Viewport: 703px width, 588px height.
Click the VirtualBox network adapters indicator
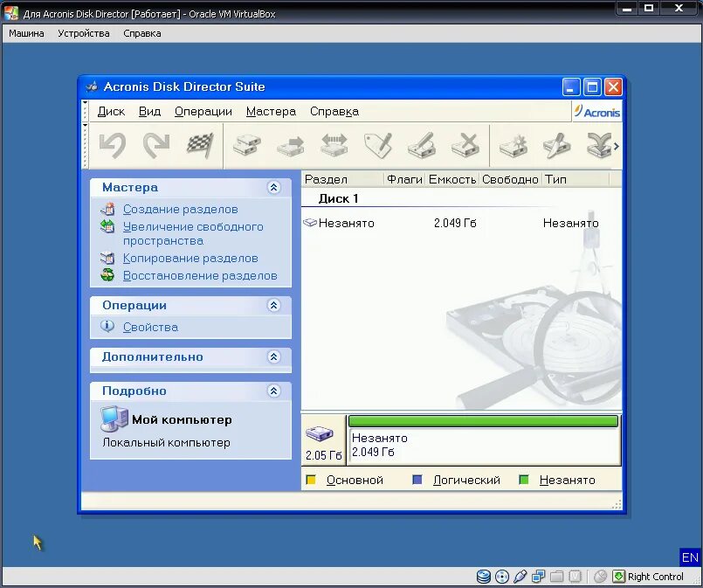click(x=539, y=577)
